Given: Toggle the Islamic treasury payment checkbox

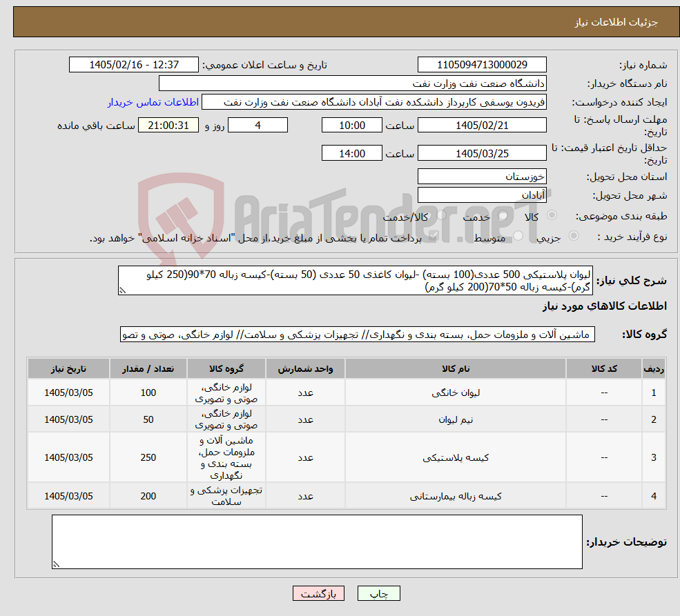Looking at the screenshot, I should pos(432,237).
